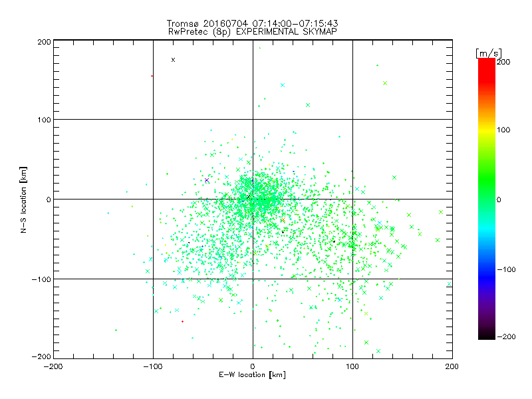Click the N-S axis tick label '-200'

coord(41,356)
